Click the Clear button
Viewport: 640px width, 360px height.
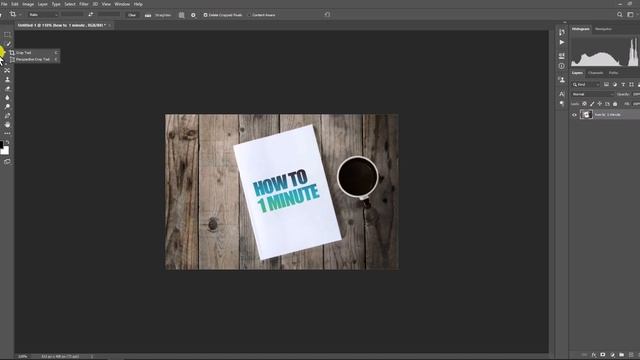click(x=132, y=15)
